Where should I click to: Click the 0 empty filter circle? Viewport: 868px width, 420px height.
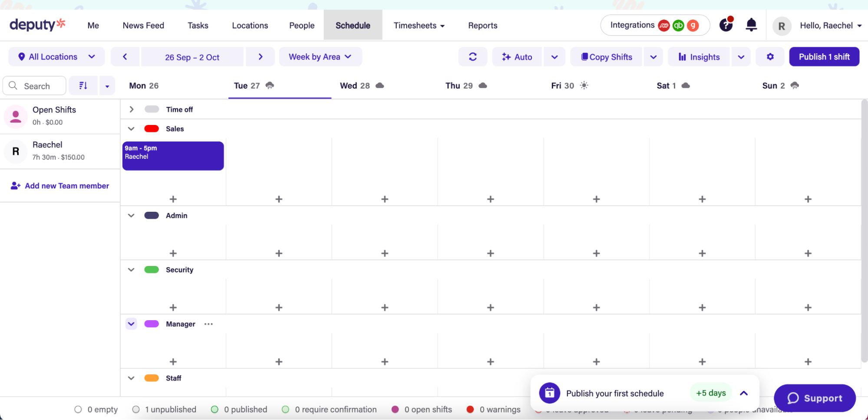click(78, 409)
